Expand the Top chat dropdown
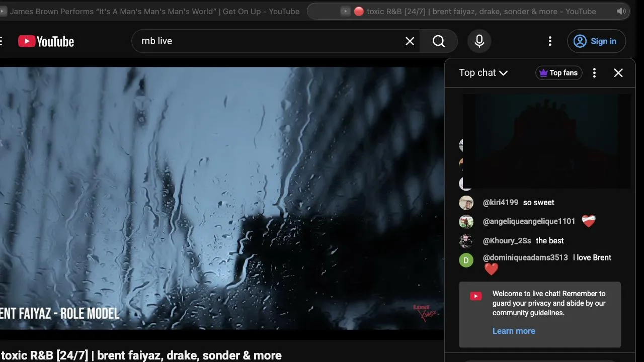This screenshot has width=644, height=362. [484, 73]
